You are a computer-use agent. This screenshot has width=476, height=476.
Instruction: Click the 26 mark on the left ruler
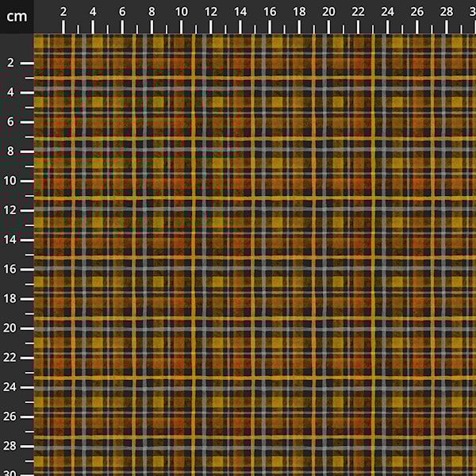[x=12, y=416]
